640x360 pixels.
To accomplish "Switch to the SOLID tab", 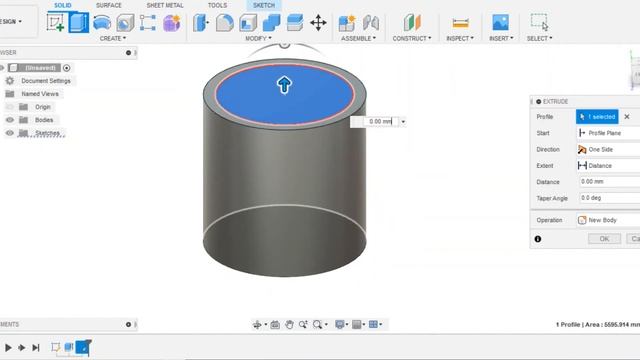I will pos(63,5).
